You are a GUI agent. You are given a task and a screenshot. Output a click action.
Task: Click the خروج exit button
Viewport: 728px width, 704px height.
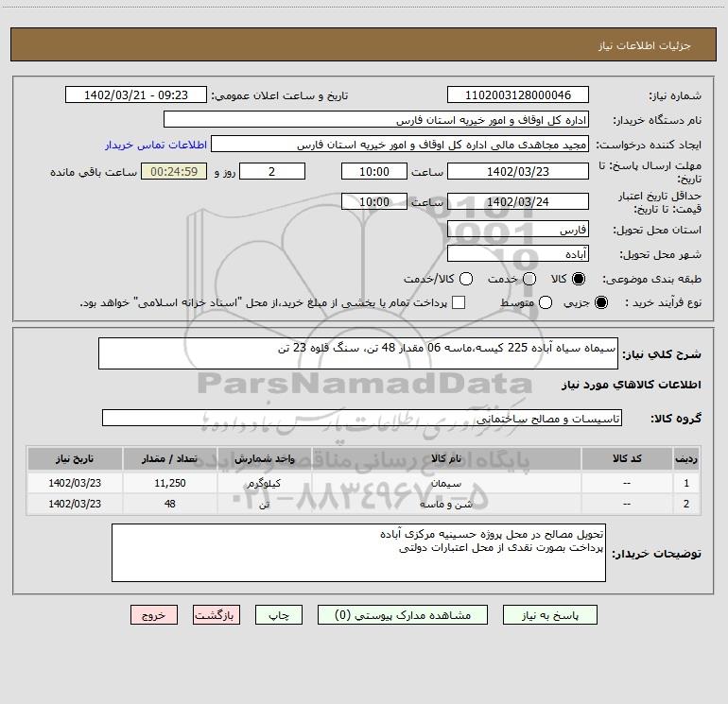[154, 615]
